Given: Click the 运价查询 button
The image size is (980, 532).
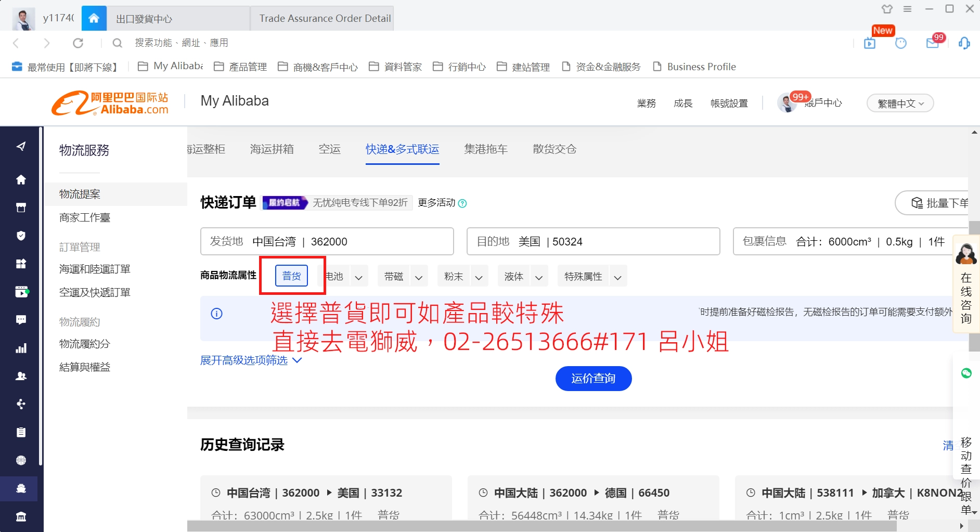Looking at the screenshot, I should pos(594,379).
